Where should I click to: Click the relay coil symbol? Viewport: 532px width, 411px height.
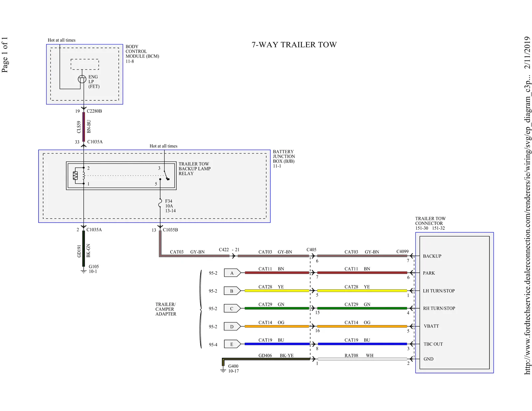[x=83, y=175]
